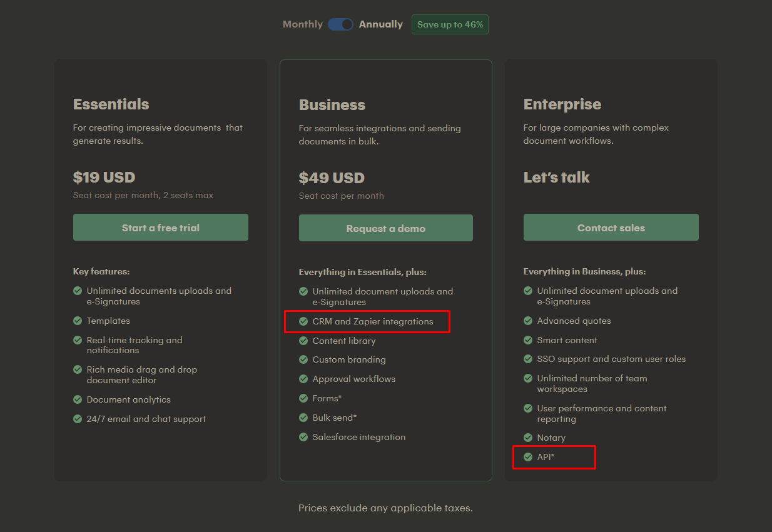Click checkmark icon next to Advanced quotes
772x532 pixels.
[x=528, y=321]
